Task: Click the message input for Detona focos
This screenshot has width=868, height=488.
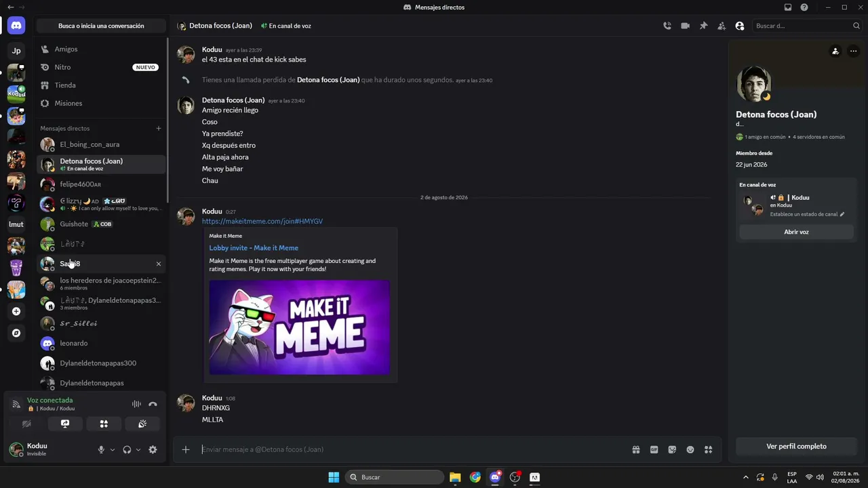Action: pos(414,449)
